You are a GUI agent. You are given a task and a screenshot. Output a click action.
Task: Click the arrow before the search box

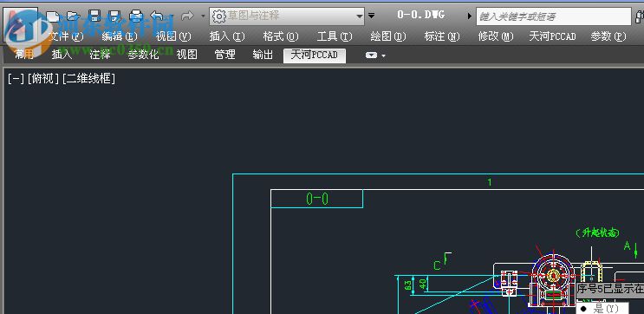pos(470,16)
